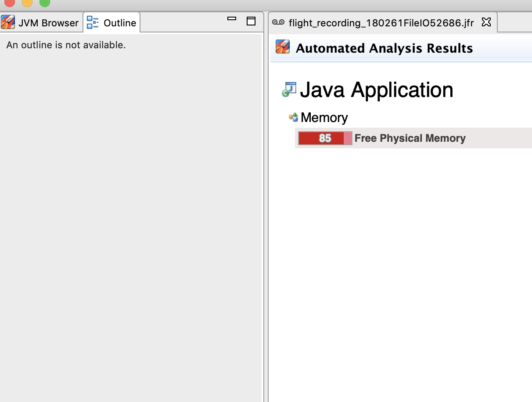Screen dimensions: 532x402
Task: Close the flight recording .jfr tab
Action: (486, 22)
